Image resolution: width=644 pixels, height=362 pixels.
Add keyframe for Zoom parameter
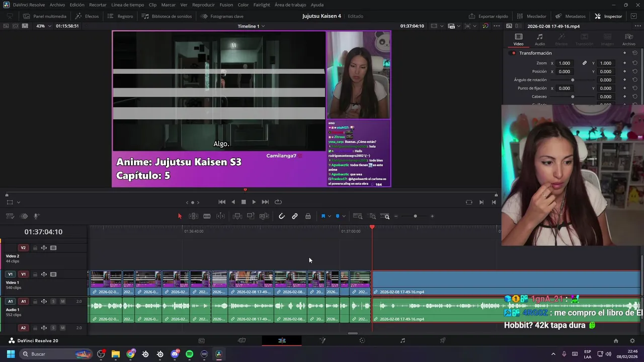pyautogui.click(x=625, y=63)
